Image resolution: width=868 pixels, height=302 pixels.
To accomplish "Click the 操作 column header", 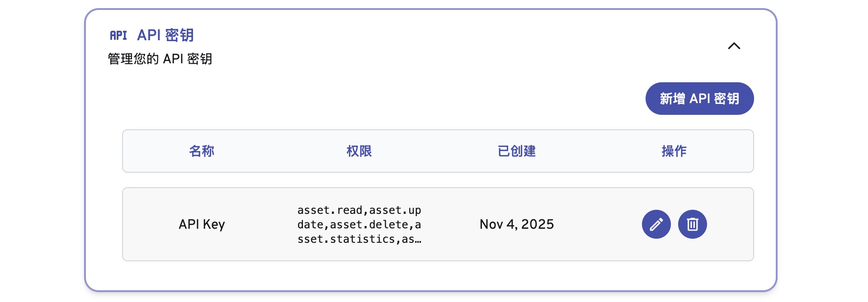I will coord(674,151).
